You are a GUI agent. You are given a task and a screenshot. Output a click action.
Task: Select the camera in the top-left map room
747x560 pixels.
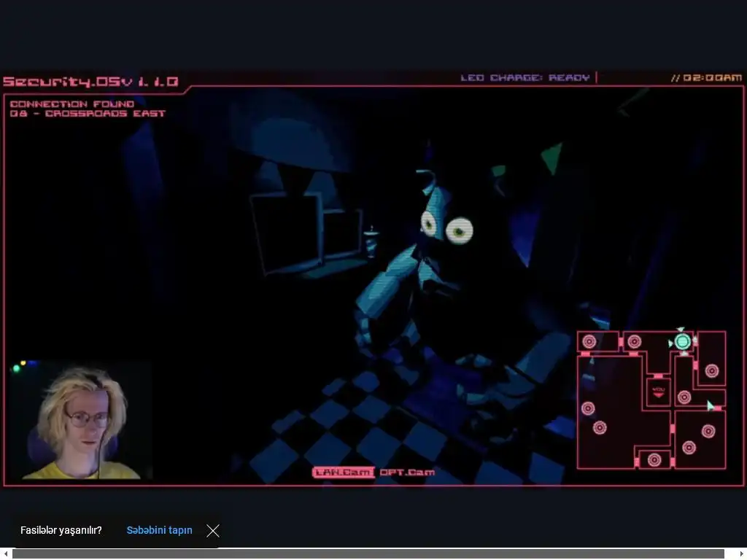pyautogui.click(x=589, y=341)
